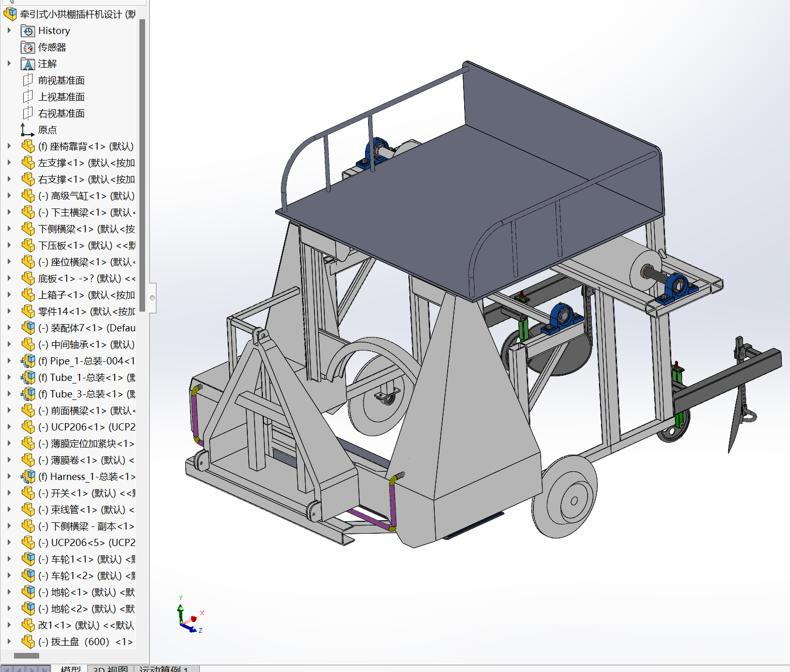
Task: Select the Harness_1-总装 assembly icon
Action: click(x=28, y=477)
